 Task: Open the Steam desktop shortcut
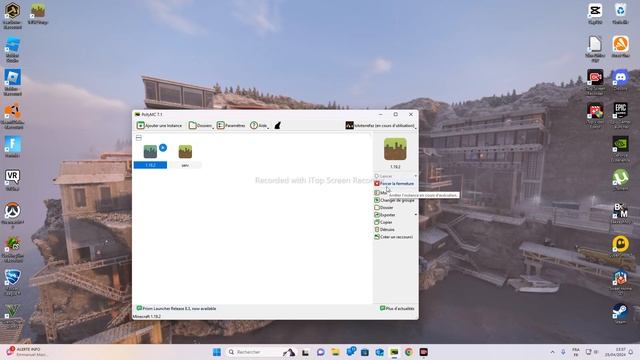(x=620, y=313)
